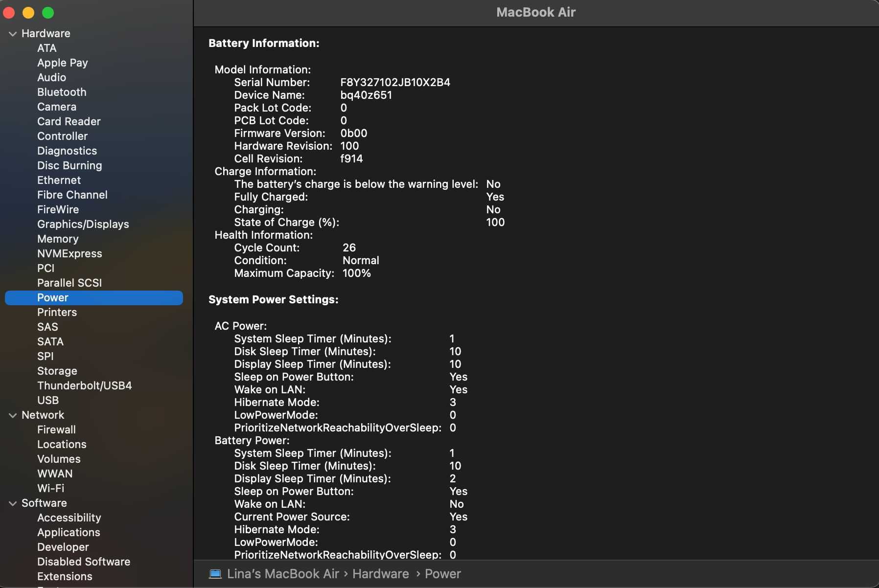Click the Network category label

point(43,415)
